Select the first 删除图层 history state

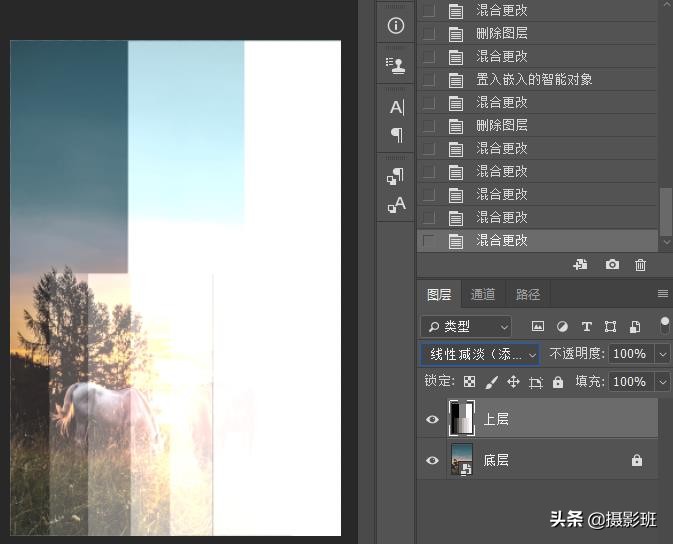tap(537, 33)
